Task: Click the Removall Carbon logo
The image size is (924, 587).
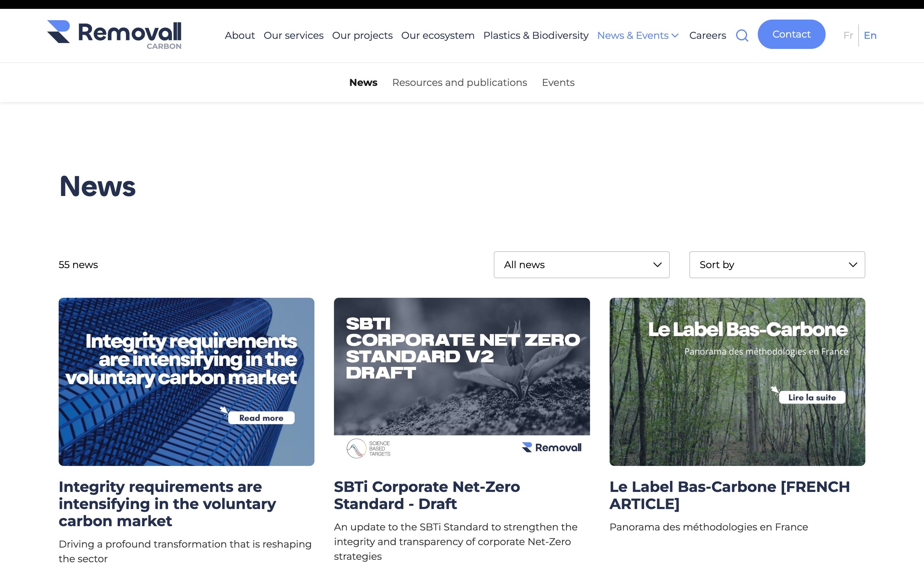Action: tap(114, 35)
